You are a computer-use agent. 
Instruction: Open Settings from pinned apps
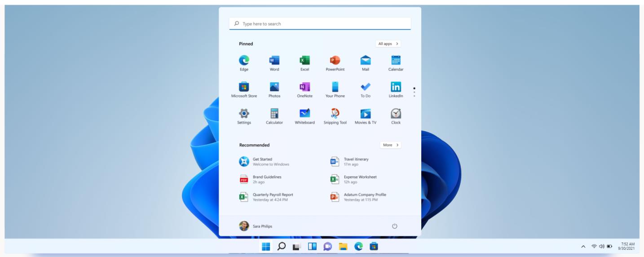(x=244, y=116)
